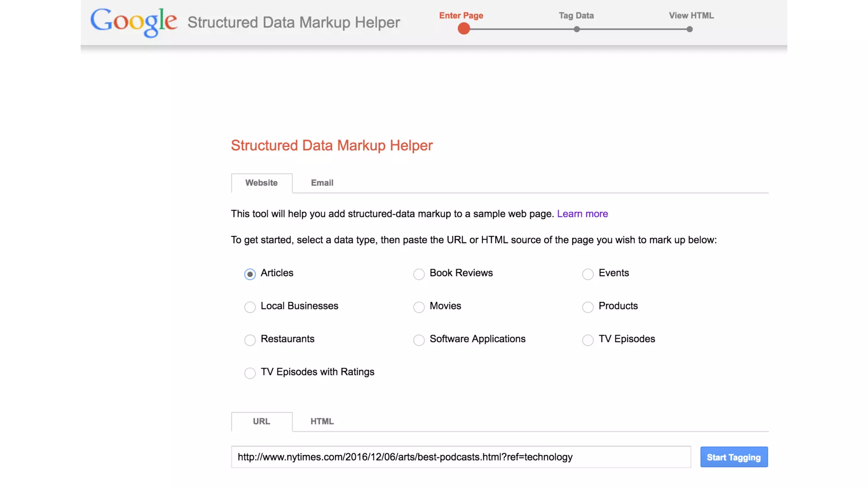Focus the nytimes URL input field

(x=461, y=457)
